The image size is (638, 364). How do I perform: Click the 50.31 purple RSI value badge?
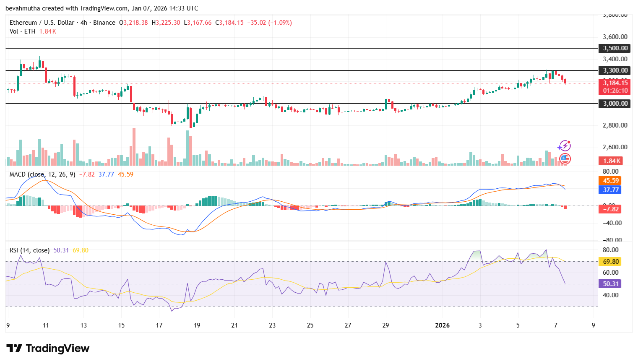610,284
